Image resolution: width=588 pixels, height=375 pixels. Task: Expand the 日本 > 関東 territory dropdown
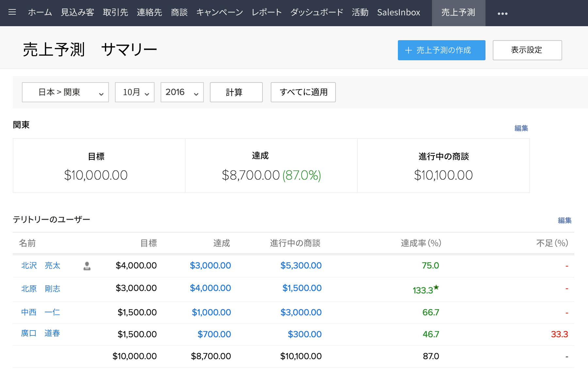[65, 92]
